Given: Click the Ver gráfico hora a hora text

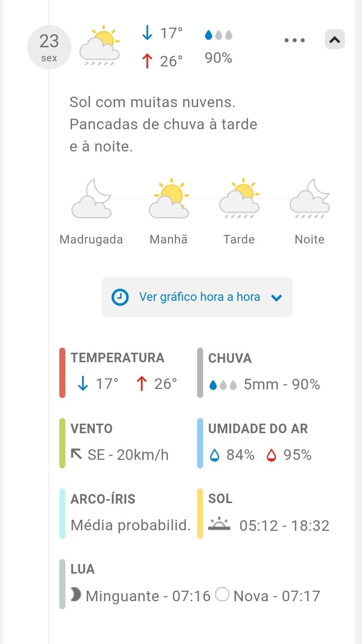Looking at the screenshot, I should pyautogui.click(x=200, y=297).
